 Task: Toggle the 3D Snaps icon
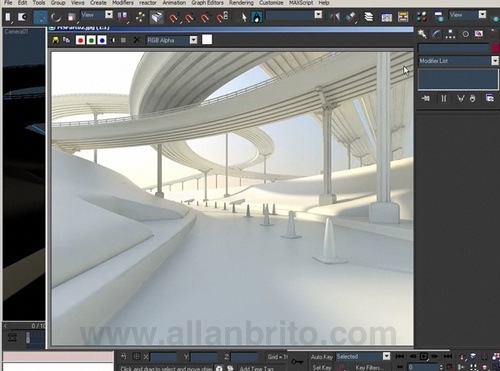[174, 17]
